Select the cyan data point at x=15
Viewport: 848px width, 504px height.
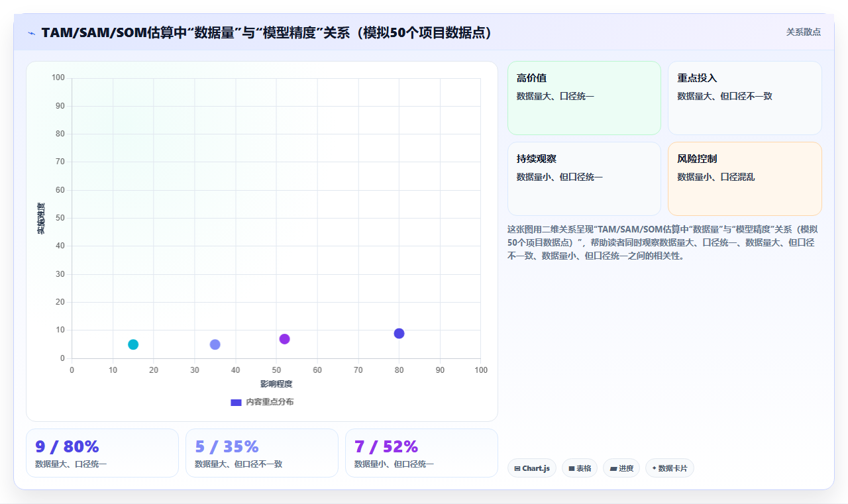pyautogui.click(x=133, y=344)
